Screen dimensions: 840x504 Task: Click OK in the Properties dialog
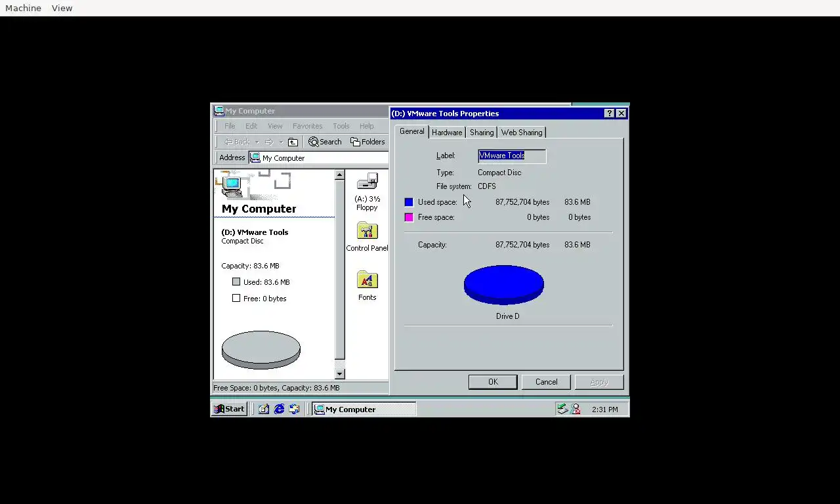pyautogui.click(x=493, y=382)
